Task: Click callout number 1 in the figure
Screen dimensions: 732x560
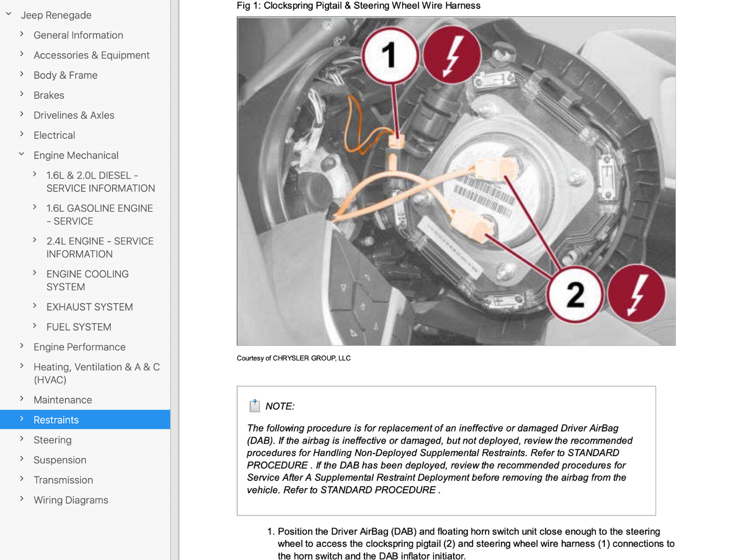Action: (x=390, y=55)
